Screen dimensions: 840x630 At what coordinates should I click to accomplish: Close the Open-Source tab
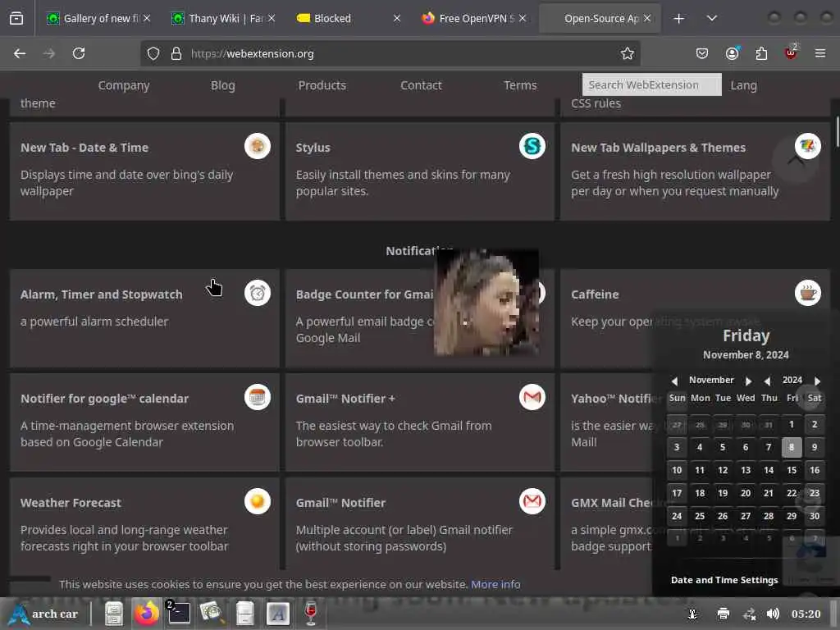[x=647, y=18]
